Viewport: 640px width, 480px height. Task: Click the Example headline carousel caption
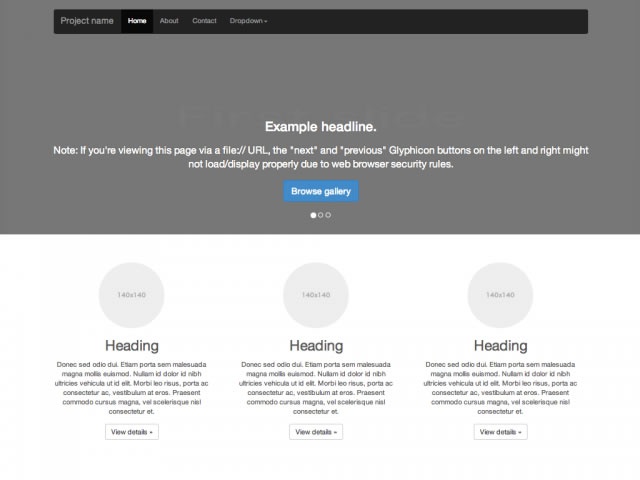tap(320, 127)
